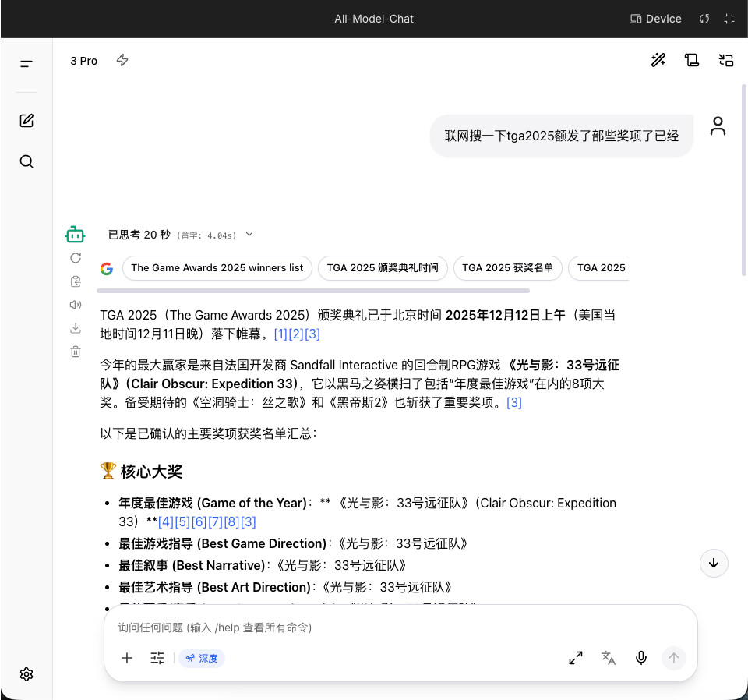Select the TGA 2025 获奖名单 search chip
The height and width of the screenshot is (700, 748).
(x=507, y=267)
